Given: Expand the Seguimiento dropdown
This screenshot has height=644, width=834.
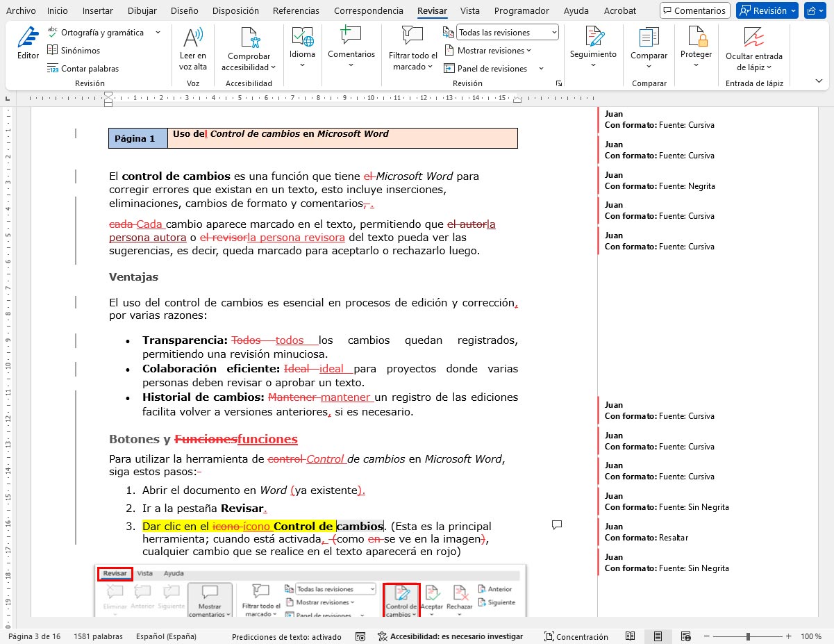Looking at the screenshot, I should coord(592,49).
